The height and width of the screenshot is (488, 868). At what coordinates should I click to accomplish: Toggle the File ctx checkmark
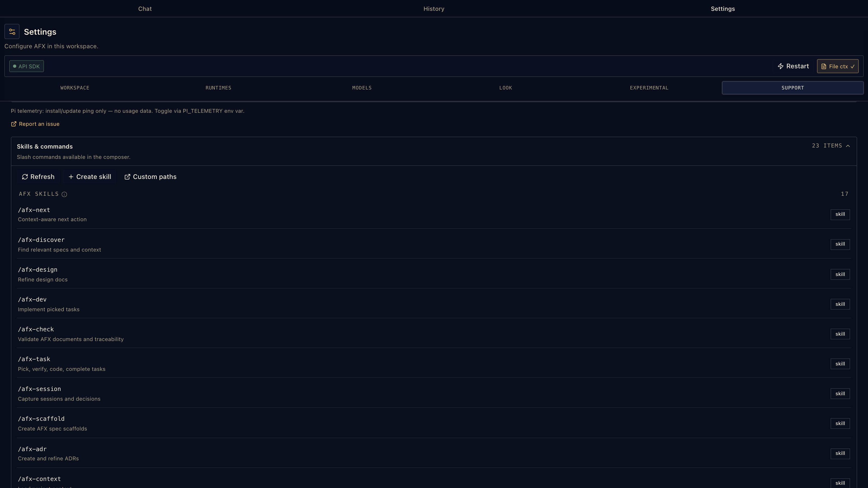[x=853, y=67]
